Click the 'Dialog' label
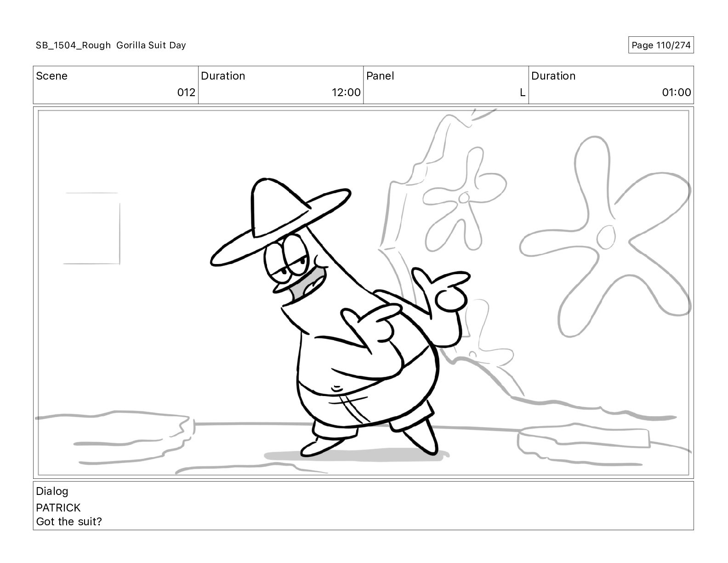Image resolution: width=728 pixels, height=563 pixels. click(52, 491)
